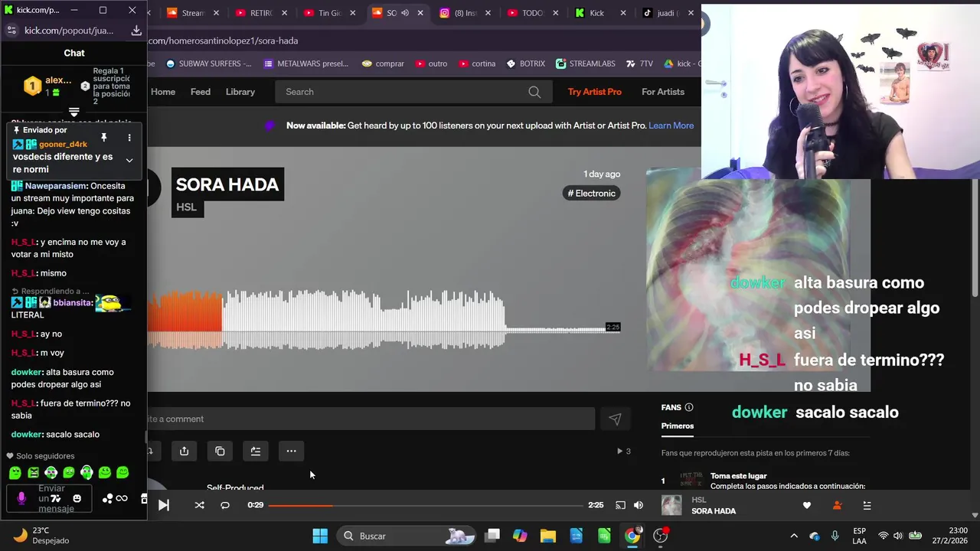The height and width of the screenshot is (551, 980).
Task: Click the Learn More banner link
Action: (x=671, y=126)
